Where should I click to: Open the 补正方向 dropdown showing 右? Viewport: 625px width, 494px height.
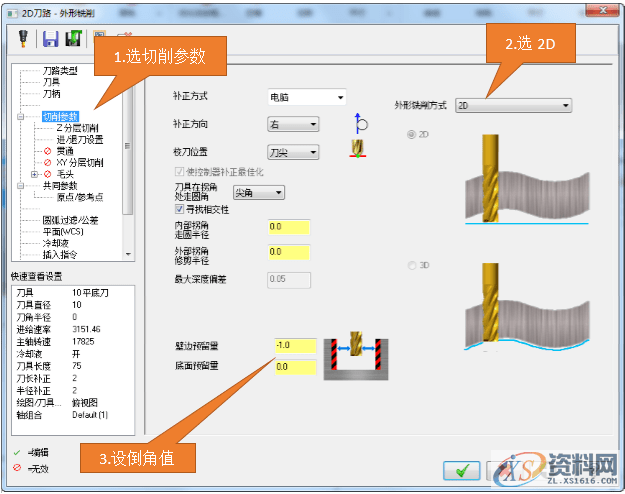293,125
